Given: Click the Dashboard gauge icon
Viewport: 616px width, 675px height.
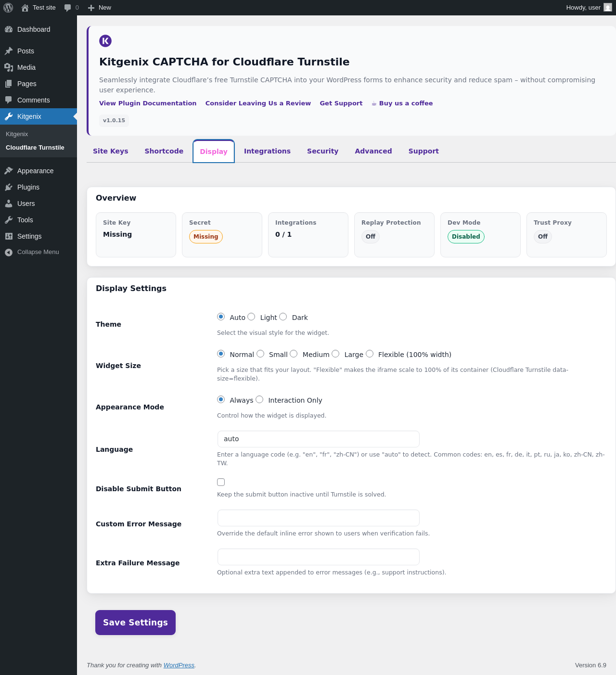Looking at the screenshot, I should tap(9, 29).
